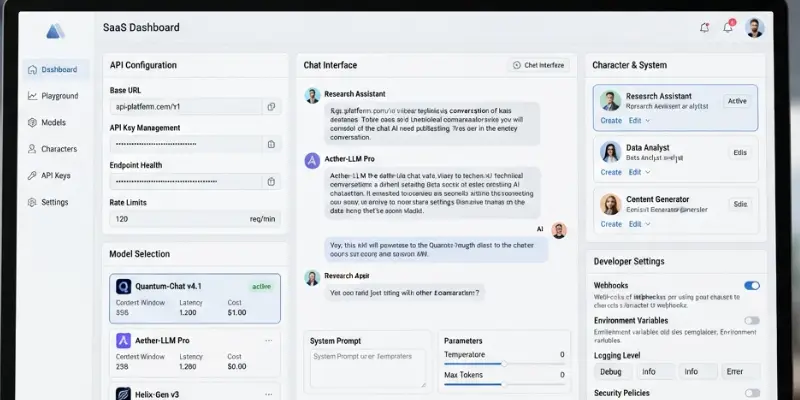This screenshot has height=400, width=800.
Task: Click the '$0.00' cost value
Action: [x=237, y=366]
